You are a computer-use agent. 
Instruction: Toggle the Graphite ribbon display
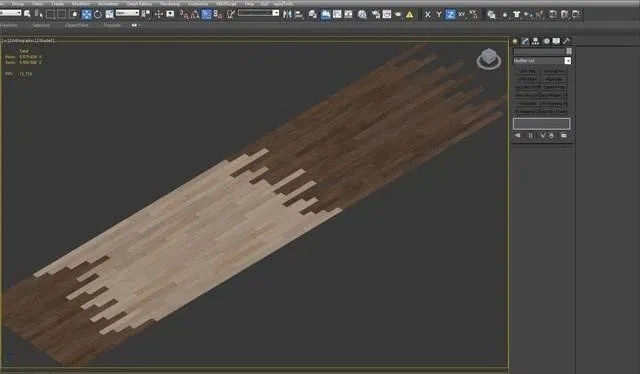tap(326, 15)
